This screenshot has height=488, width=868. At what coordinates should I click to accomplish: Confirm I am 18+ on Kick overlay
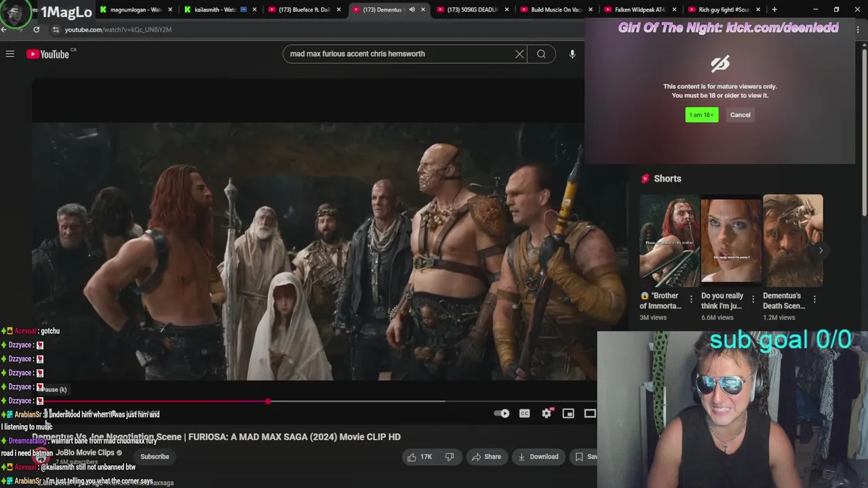pos(702,115)
